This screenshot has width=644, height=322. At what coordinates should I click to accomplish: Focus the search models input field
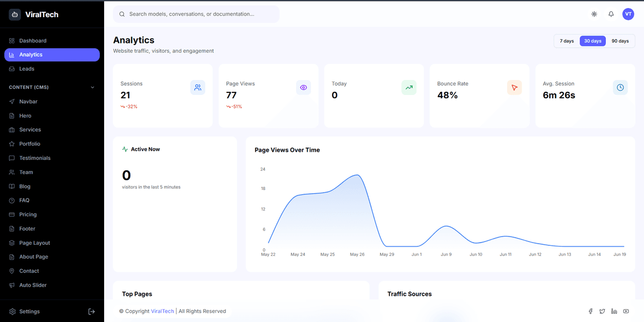(x=196, y=14)
